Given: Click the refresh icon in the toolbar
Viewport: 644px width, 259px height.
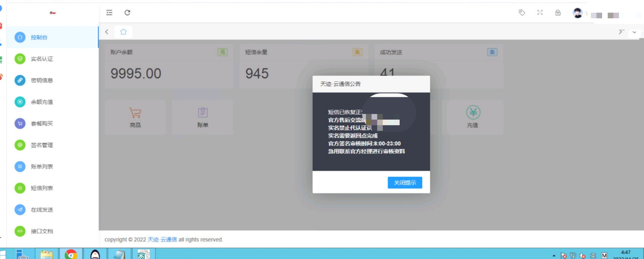Looking at the screenshot, I should 127,13.
